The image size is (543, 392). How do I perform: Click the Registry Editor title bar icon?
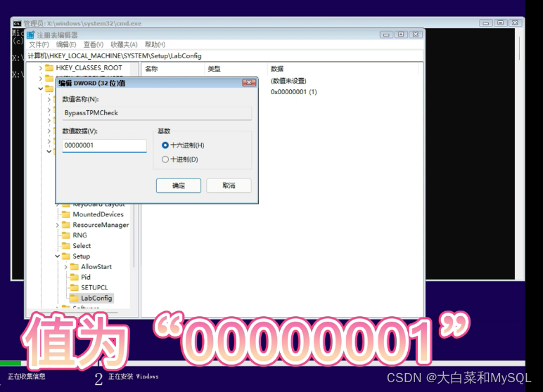(x=31, y=34)
